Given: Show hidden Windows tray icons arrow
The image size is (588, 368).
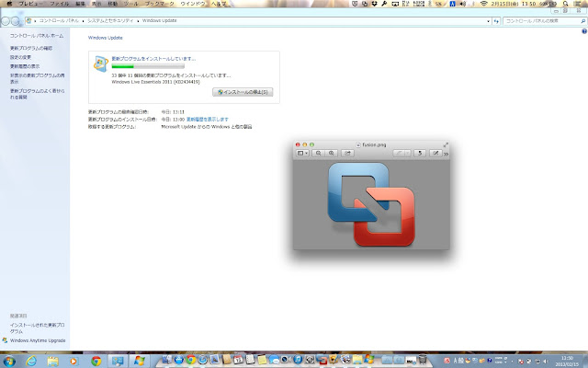Looking at the screenshot, I should [513, 362].
